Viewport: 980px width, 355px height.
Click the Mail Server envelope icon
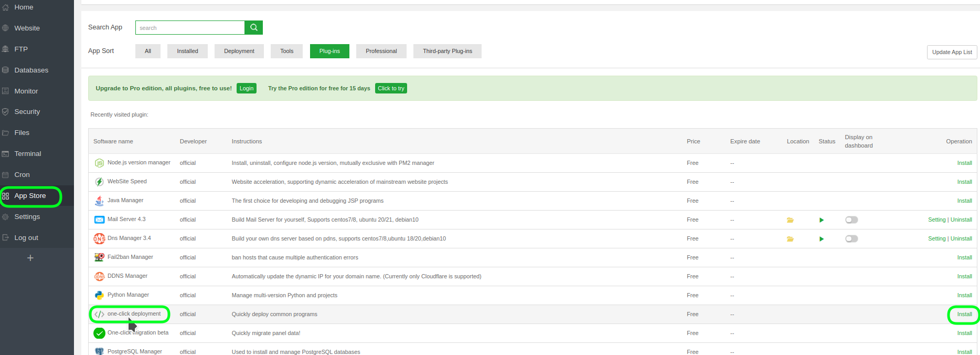99,220
